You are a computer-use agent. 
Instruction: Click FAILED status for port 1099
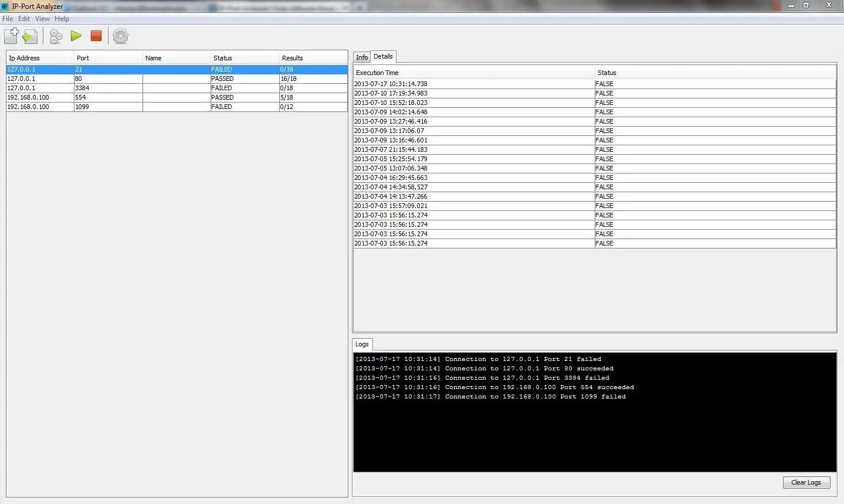(x=245, y=107)
